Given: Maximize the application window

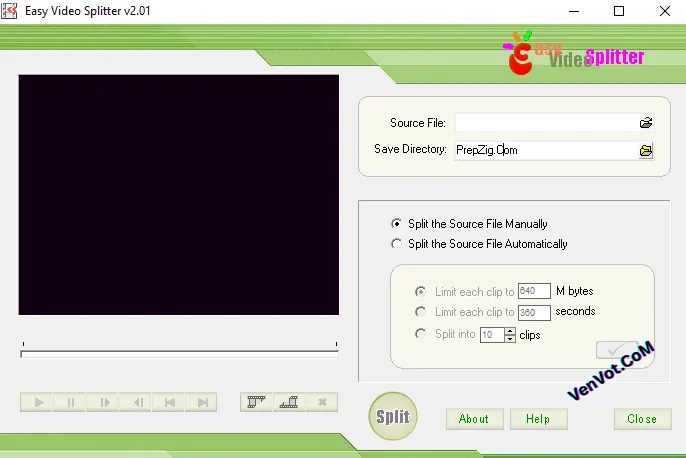Looking at the screenshot, I should coord(619,11).
